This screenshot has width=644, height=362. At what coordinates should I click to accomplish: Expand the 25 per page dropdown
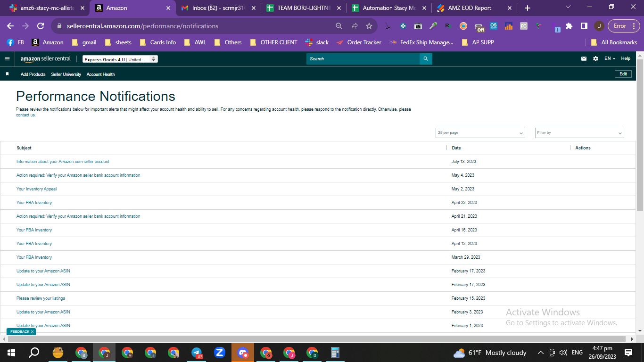(x=480, y=133)
